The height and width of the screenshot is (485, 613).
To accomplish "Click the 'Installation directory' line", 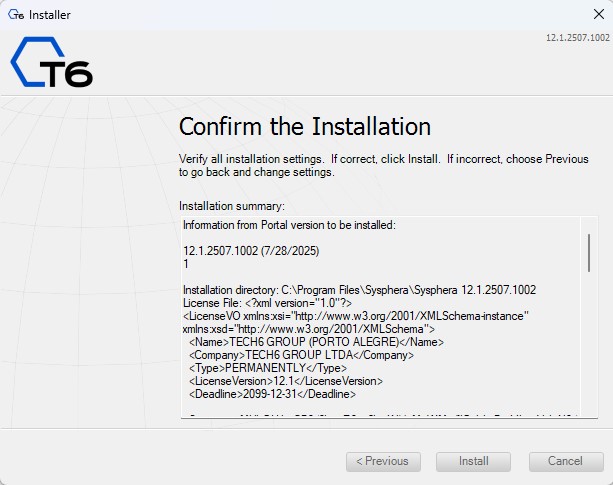I will (x=359, y=290).
